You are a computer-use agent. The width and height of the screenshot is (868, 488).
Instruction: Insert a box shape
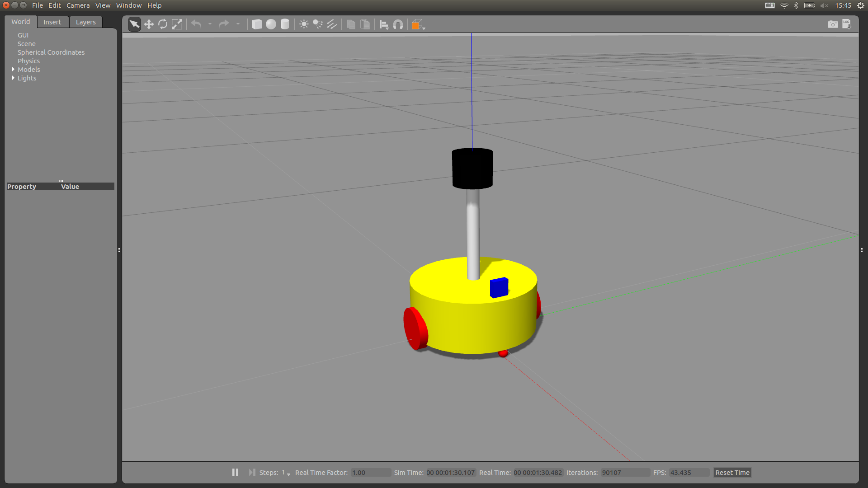tap(257, 24)
